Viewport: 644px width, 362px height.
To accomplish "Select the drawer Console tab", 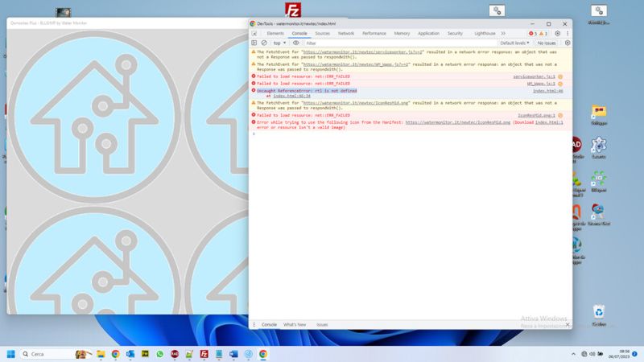I will pos(269,325).
